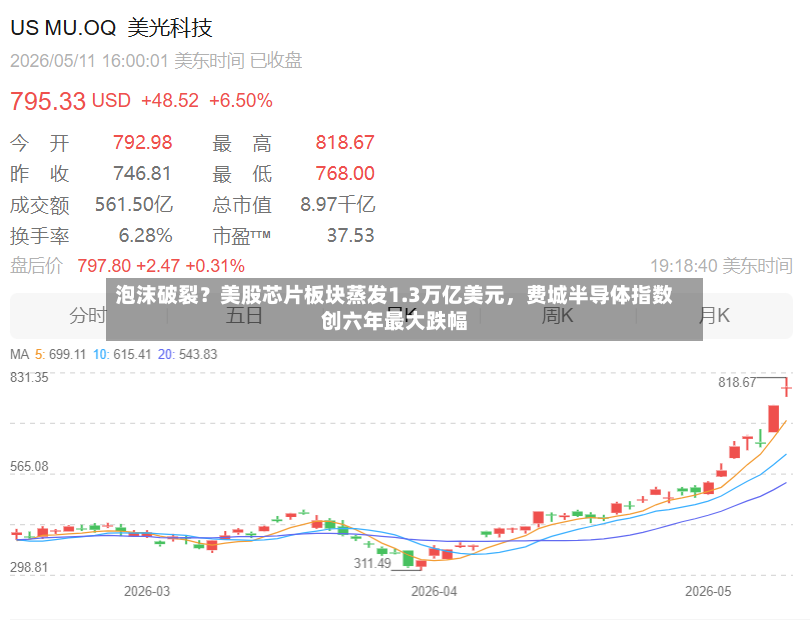Click the 2026-05 date axis label
This screenshot has height=620, width=810.
point(708,592)
